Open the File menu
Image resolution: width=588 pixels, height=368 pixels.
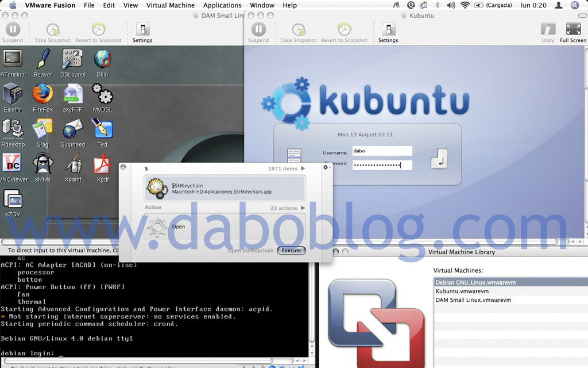coord(89,5)
